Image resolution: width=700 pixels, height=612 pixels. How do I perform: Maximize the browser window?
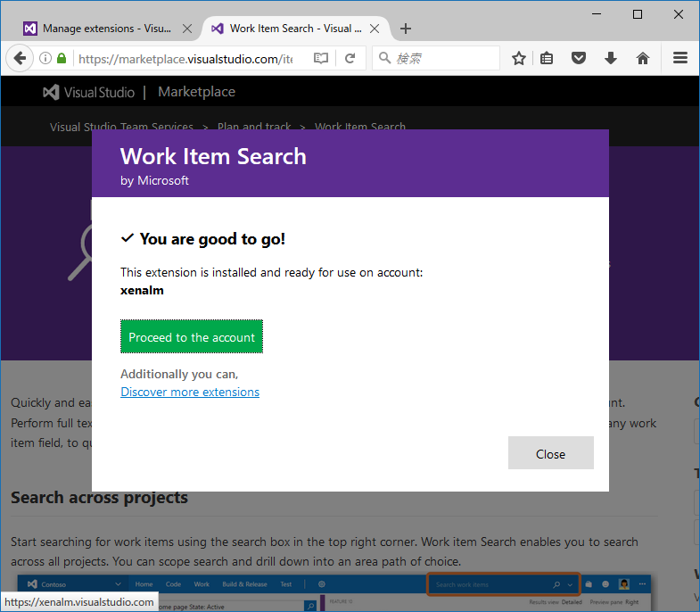[x=638, y=14]
